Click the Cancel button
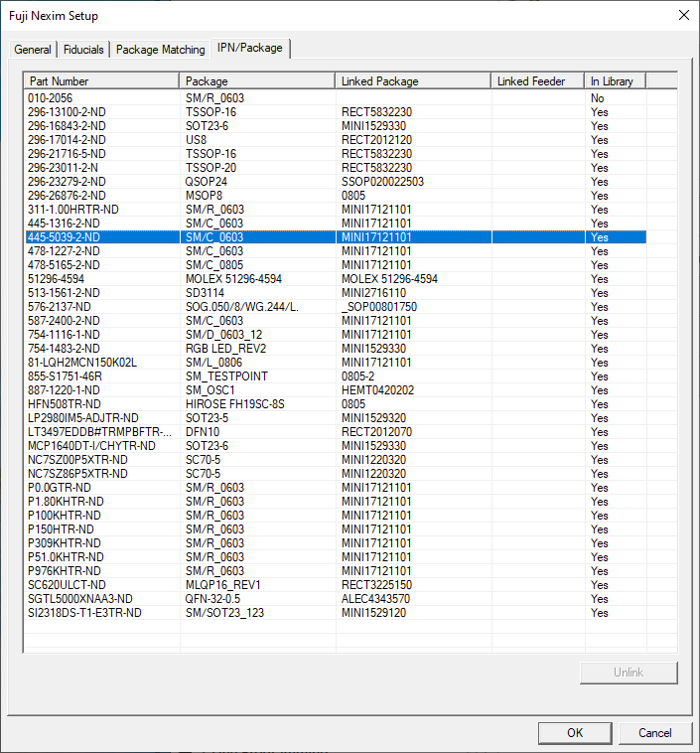 (655, 733)
